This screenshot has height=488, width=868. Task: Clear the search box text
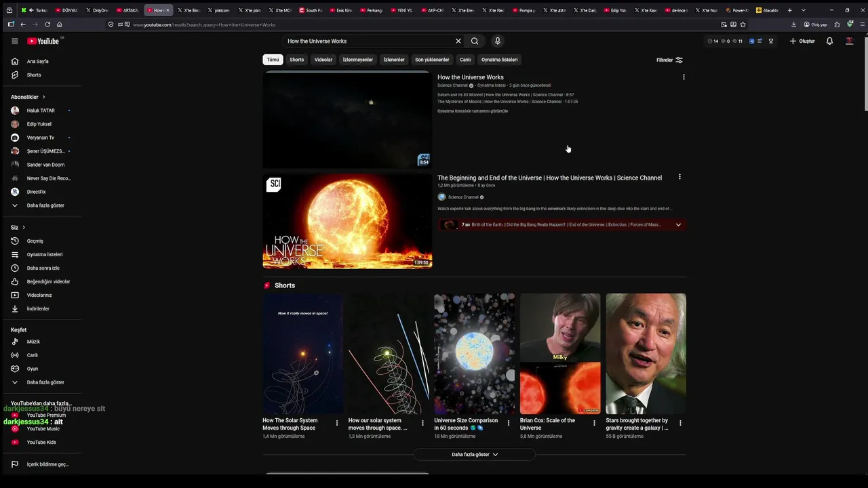click(458, 41)
